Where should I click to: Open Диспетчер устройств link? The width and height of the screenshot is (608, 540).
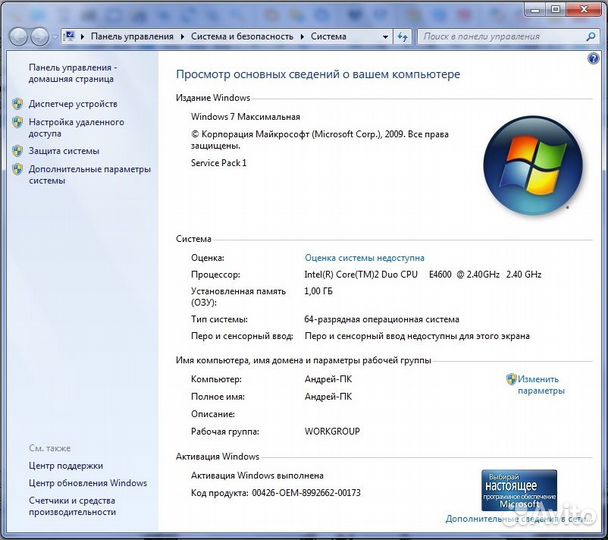pos(73,104)
